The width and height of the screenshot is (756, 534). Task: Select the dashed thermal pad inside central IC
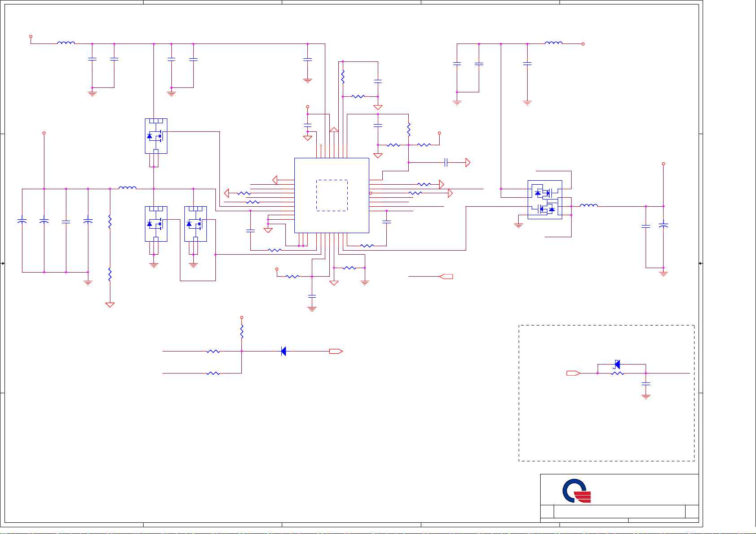332,195
